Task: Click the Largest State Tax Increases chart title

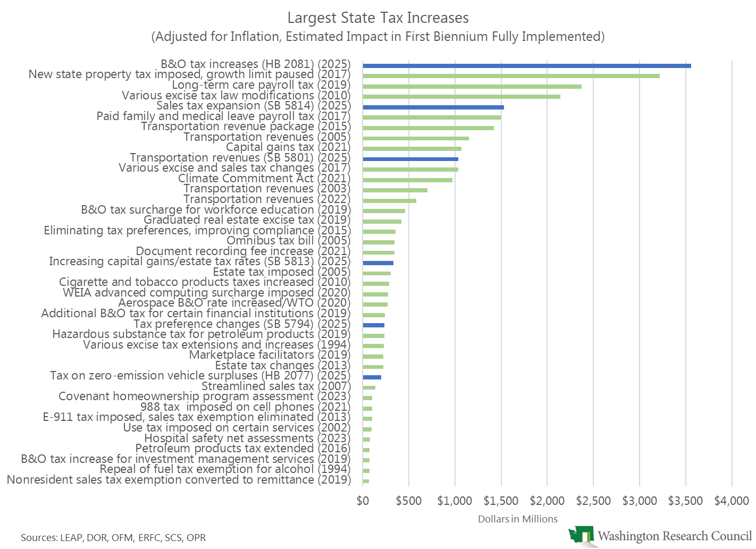Action: (x=378, y=18)
